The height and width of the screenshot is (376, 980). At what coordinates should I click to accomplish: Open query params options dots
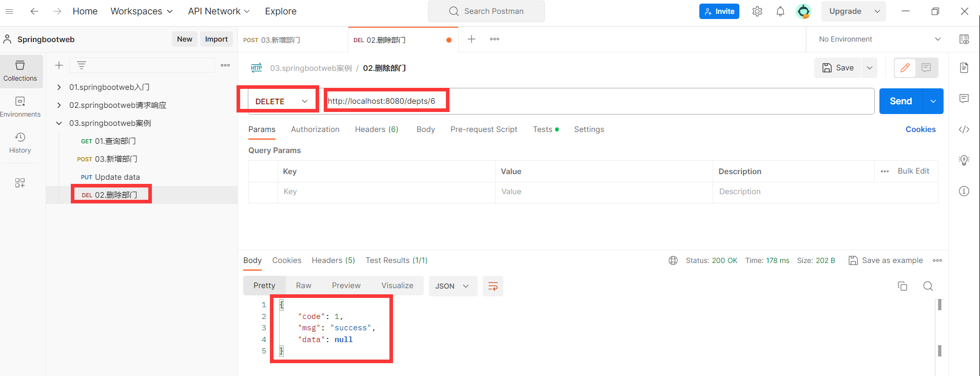tap(885, 172)
